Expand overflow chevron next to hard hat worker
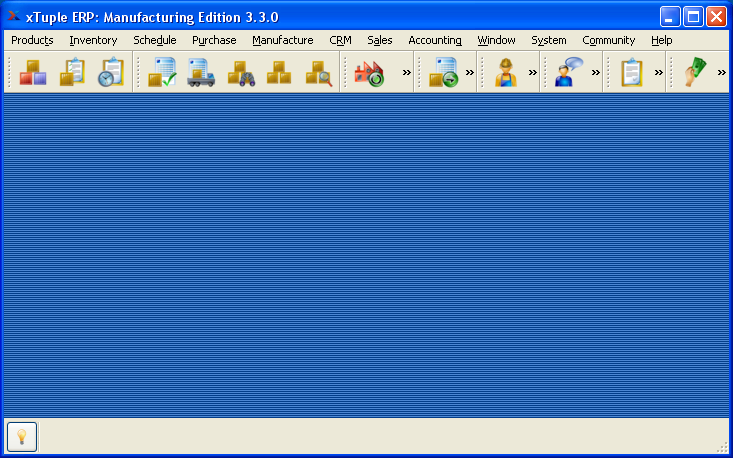Image resolution: width=733 pixels, height=458 pixels. [x=533, y=72]
